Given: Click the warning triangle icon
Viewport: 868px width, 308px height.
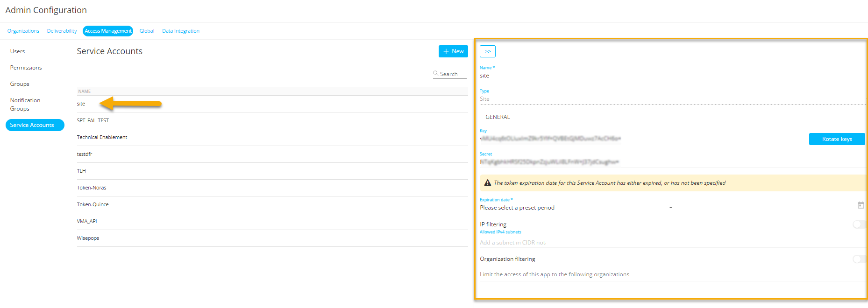Looking at the screenshot, I should [x=488, y=183].
